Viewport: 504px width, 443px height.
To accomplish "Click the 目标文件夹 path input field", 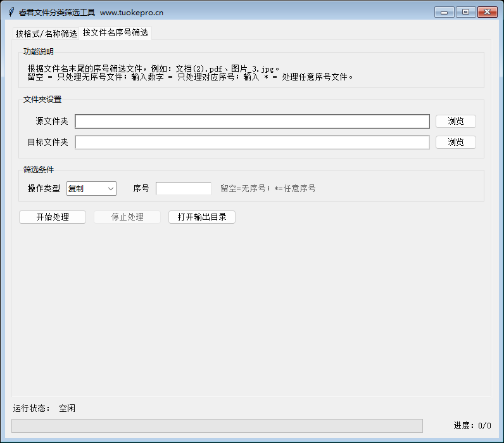I will pyautogui.click(x=253, y=142).
